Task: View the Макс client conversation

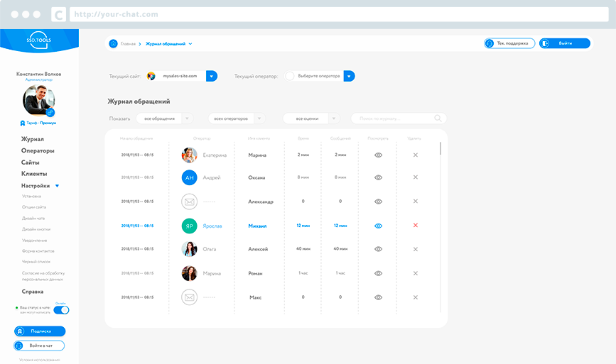Action: tap(378, 297)
